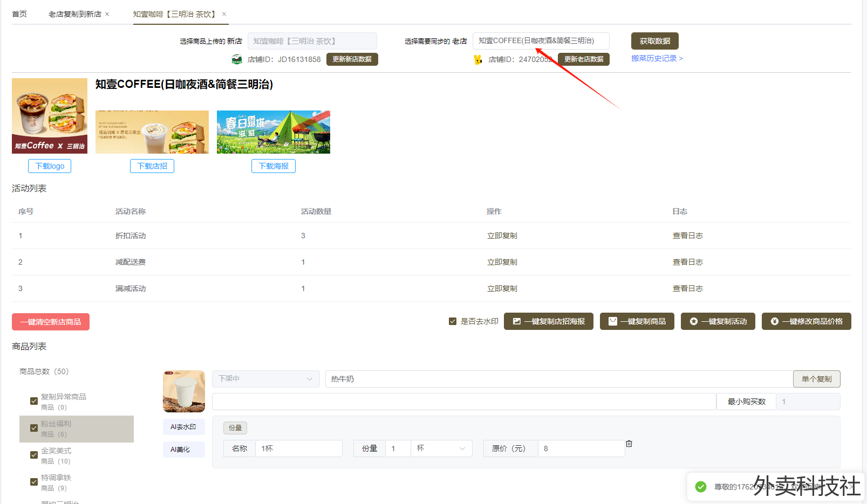Click the AI美化 button
The image size is (867, 504).
[184, 450]
